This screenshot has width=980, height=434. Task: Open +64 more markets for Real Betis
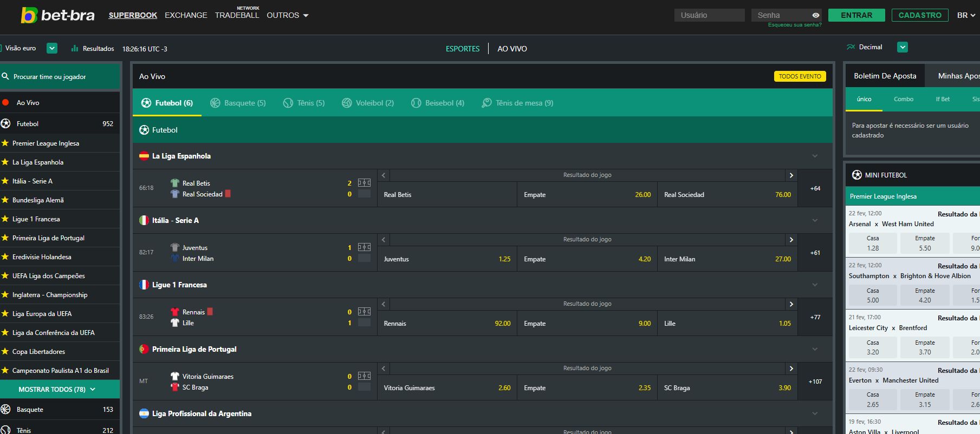pos(815,188)
